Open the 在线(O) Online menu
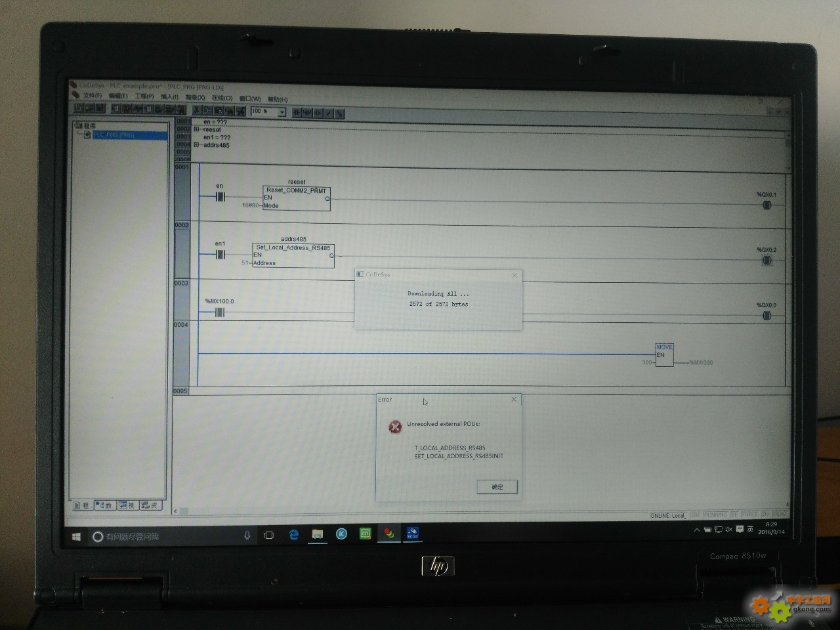This screenshot has width=840, height=630. click(x=222, y=98)
